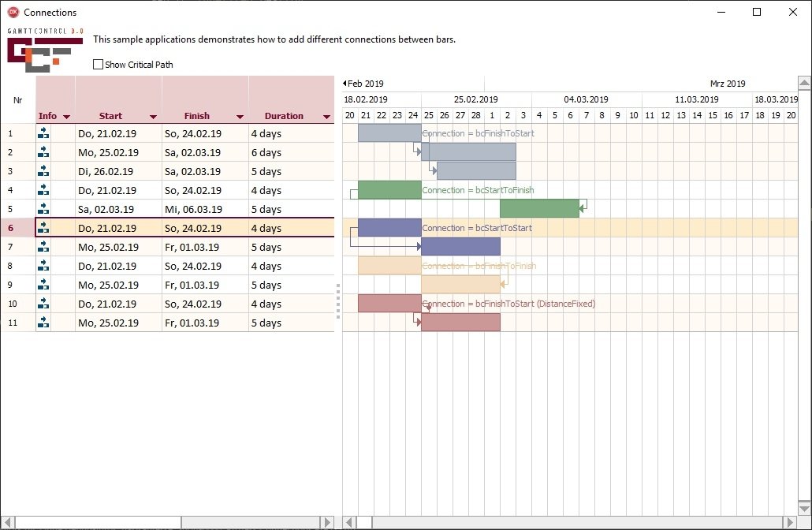Click the blue-gray bar in row 2
Screen dimensions: 812x530
point(468,151)
